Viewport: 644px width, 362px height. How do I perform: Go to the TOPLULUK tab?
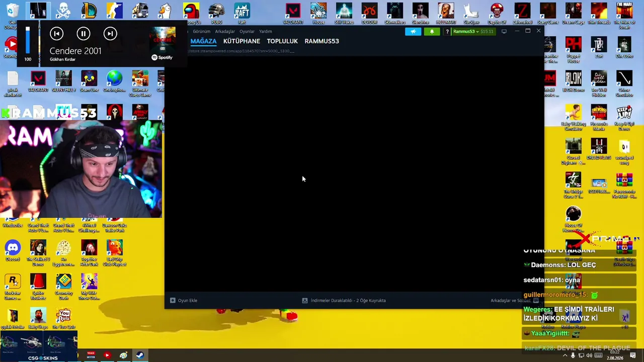pos(282,41)
